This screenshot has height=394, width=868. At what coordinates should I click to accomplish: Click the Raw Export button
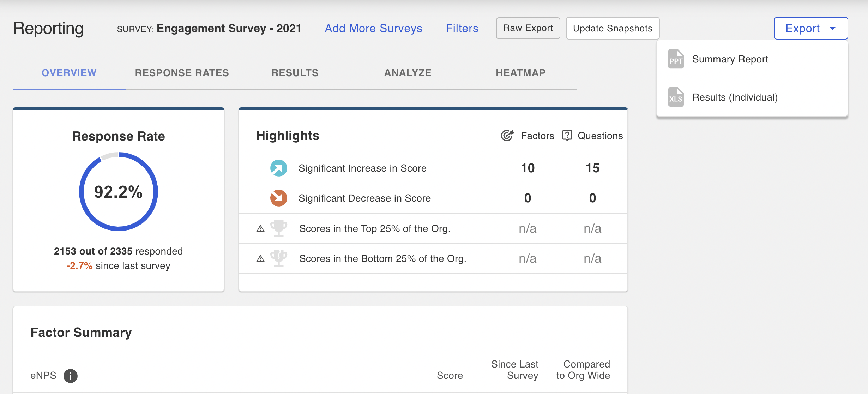(x=528, y=28)
